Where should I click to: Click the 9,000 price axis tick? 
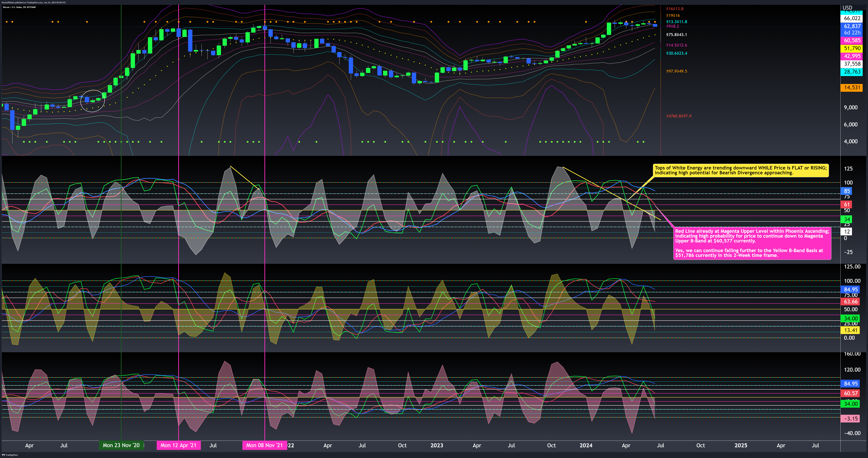click(x=850, y=107)
